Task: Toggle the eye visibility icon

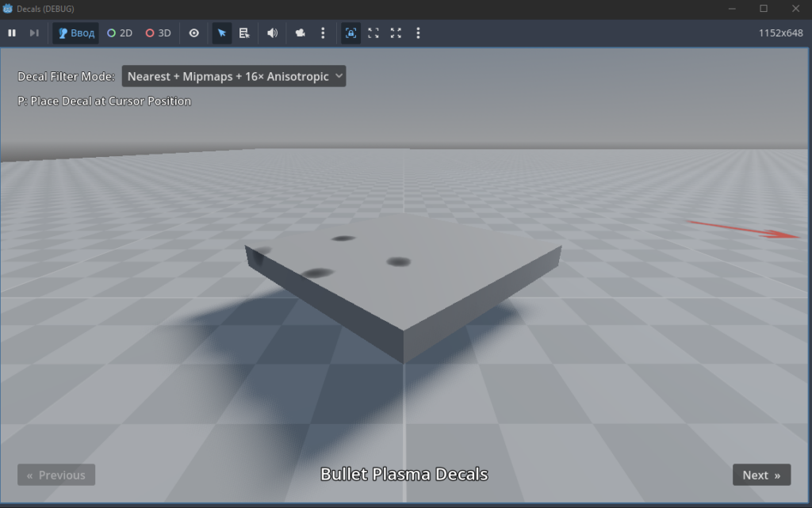Action: [x=193, y=33]
